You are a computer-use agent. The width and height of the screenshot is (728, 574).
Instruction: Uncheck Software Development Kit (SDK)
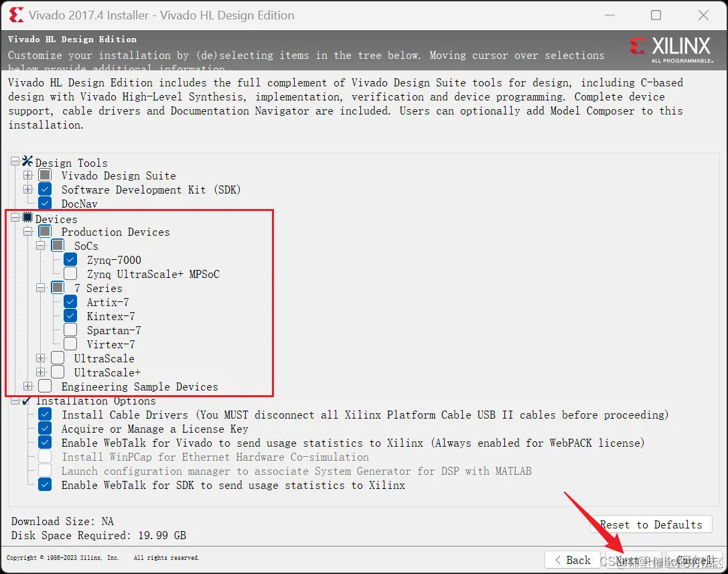[45, 189]
